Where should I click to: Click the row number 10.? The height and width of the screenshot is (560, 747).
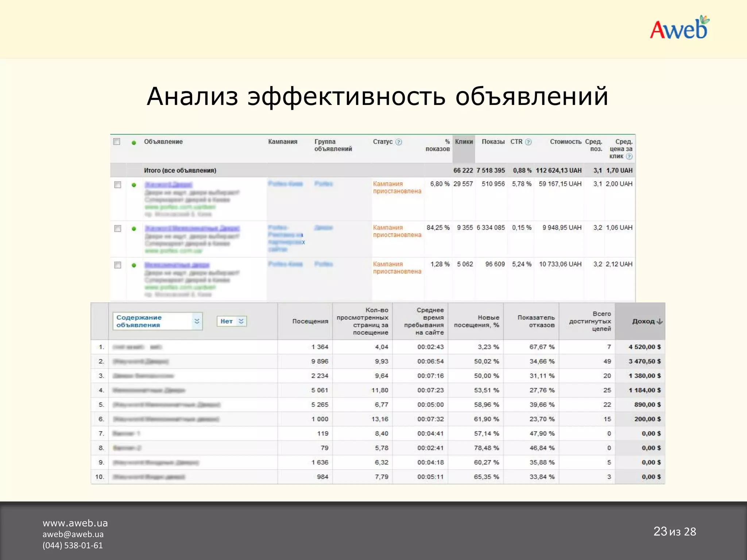pyautogui.click(x=100, y=477)
